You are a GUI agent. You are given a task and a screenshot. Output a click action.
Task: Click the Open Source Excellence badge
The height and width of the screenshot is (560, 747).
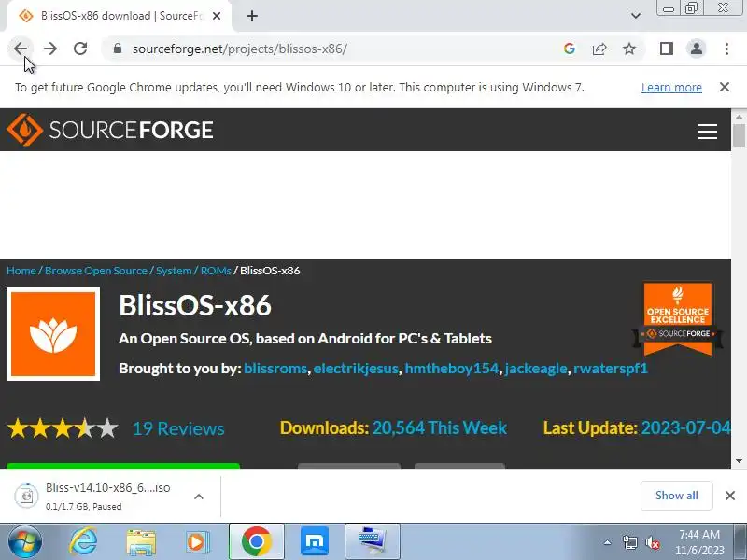click(677, 319)
